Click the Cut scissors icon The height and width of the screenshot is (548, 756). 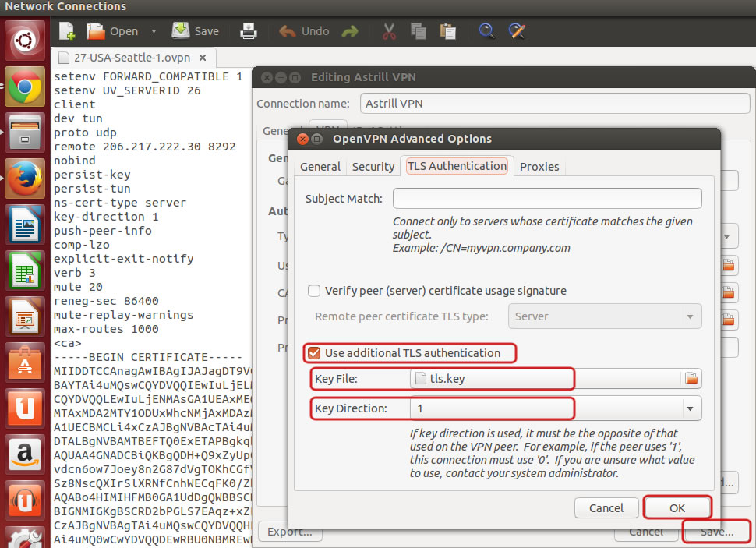389,31
